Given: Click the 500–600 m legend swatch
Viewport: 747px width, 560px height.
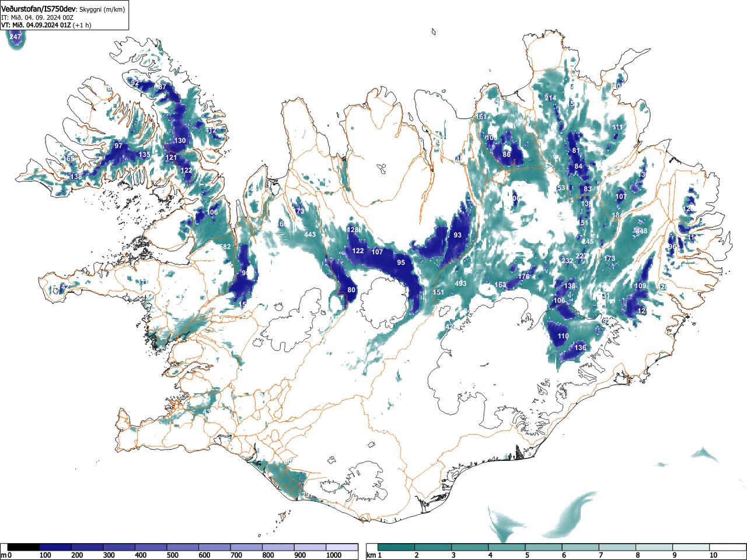Looking at the screenshot, I should 183,547.
